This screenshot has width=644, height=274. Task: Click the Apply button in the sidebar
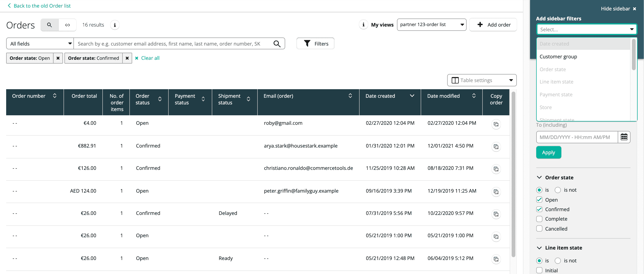[x=549, y=152]
